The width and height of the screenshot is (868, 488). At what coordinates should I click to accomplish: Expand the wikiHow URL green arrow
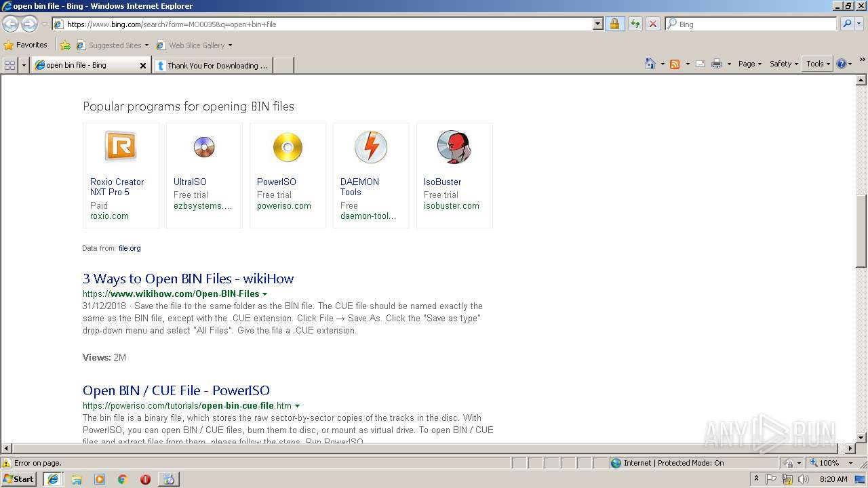pos(264,294)
